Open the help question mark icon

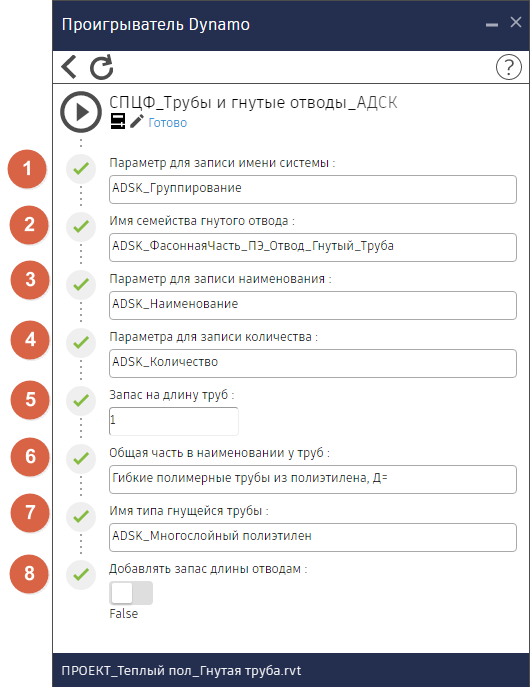(x=509, y=67)
